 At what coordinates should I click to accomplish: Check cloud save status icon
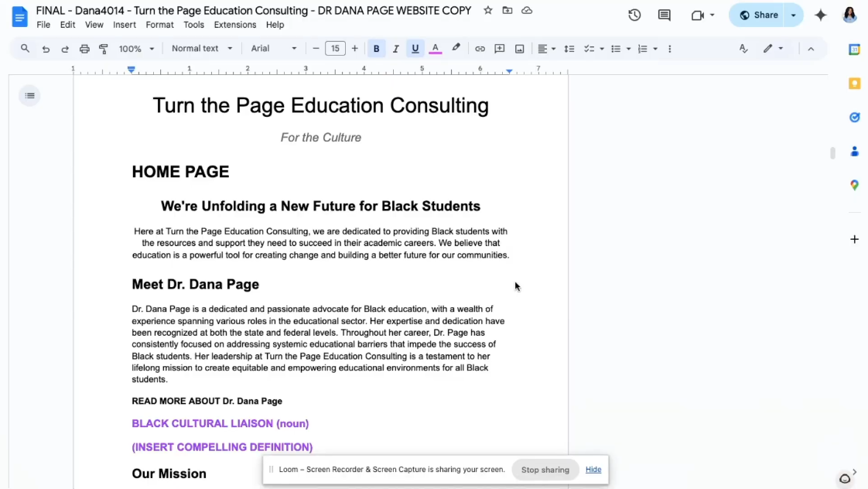(527, 11)
